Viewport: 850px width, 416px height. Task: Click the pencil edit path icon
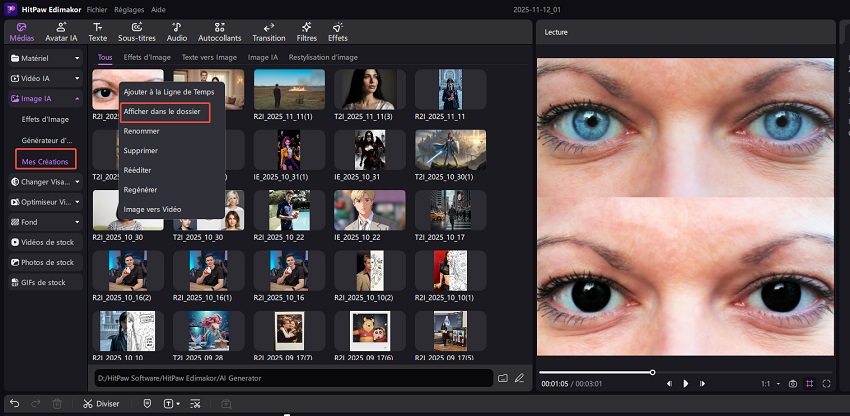519,378
